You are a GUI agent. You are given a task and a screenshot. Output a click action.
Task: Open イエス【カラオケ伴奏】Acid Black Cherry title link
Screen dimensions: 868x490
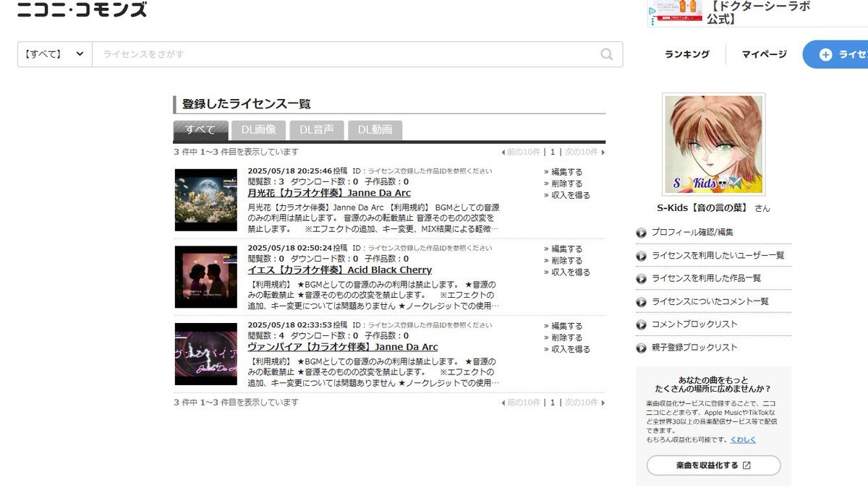(340, 270)
